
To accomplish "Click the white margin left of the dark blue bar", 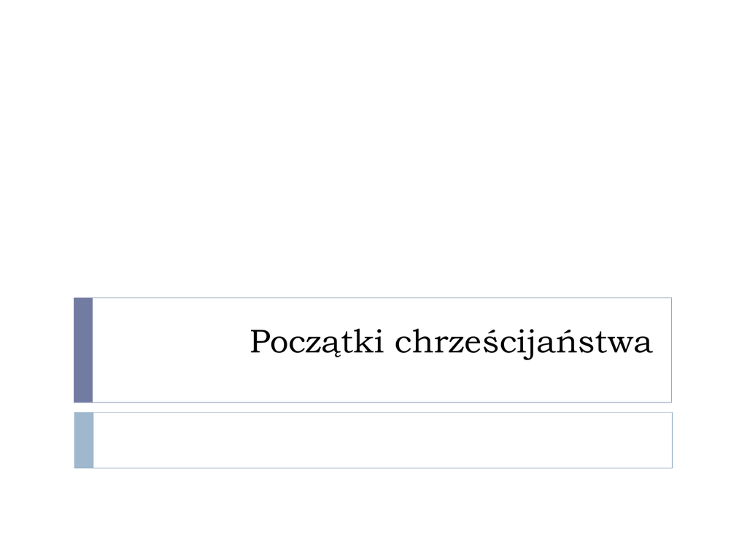I will click(x=36, y=350).
